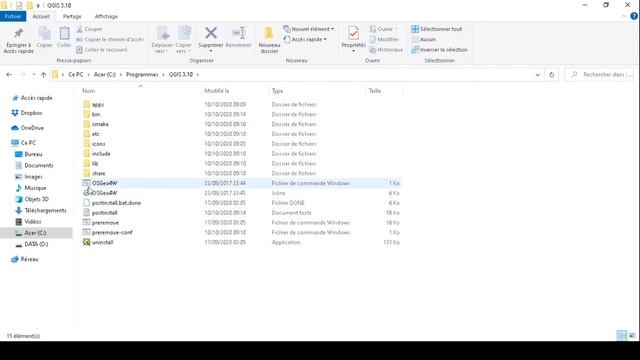Click Ce PC in the address bar
The height and width of the screenshot is (360, 640).
tap(76, 75)
